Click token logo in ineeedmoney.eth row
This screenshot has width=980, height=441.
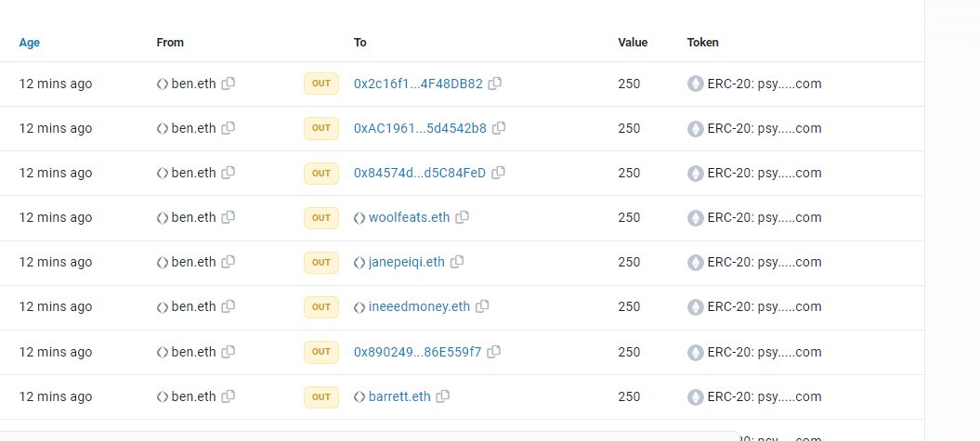pos(696,306)
